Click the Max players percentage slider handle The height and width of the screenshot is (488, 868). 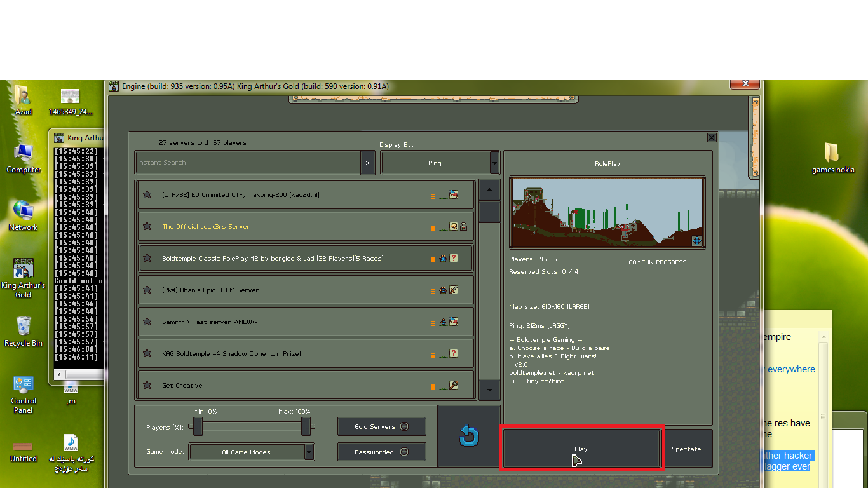click(306, 426)
